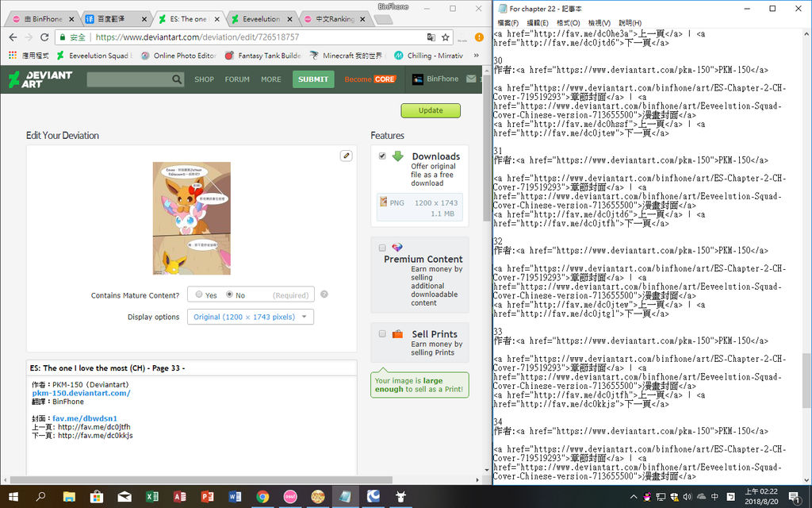The height and width of the screenshot is (508, 812).
Task: Go forward in Chrome browser
Action: (x=29, y=37)
